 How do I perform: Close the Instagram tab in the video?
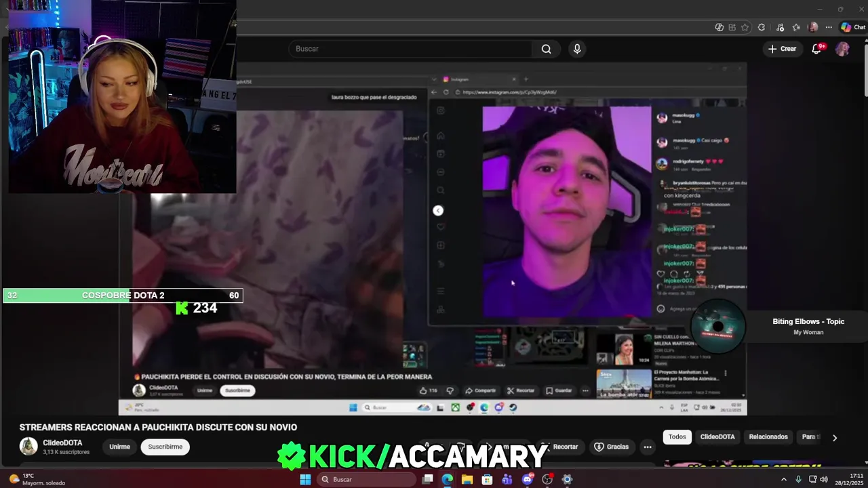513,79
